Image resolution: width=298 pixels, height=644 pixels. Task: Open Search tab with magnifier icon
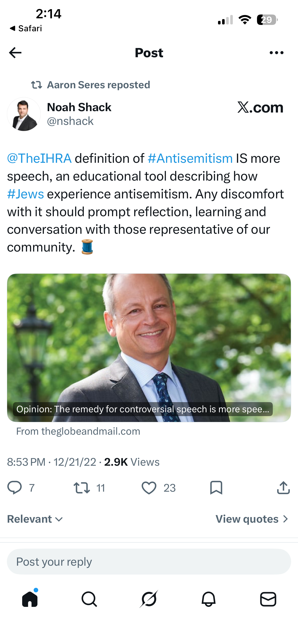[89, 599]
